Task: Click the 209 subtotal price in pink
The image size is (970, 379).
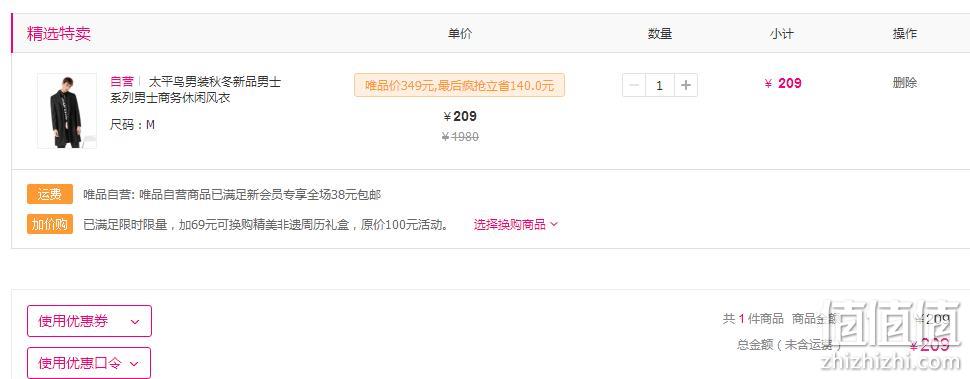Action: coord(783,83)
